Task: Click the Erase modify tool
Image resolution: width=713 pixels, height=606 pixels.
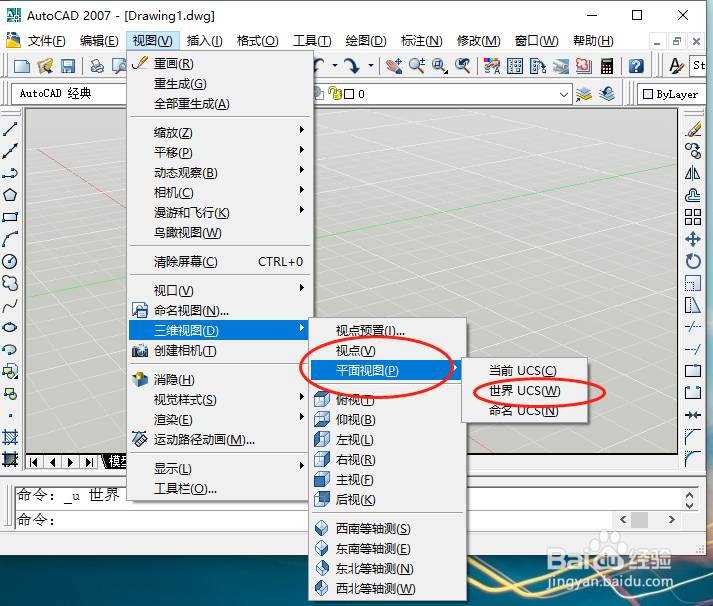Action: [693, 129]
